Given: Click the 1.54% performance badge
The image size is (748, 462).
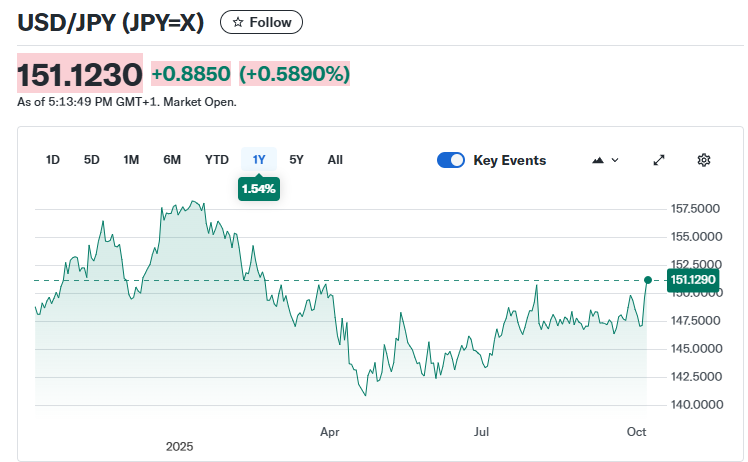Looking at the screenshot, I should coord(258,188).
